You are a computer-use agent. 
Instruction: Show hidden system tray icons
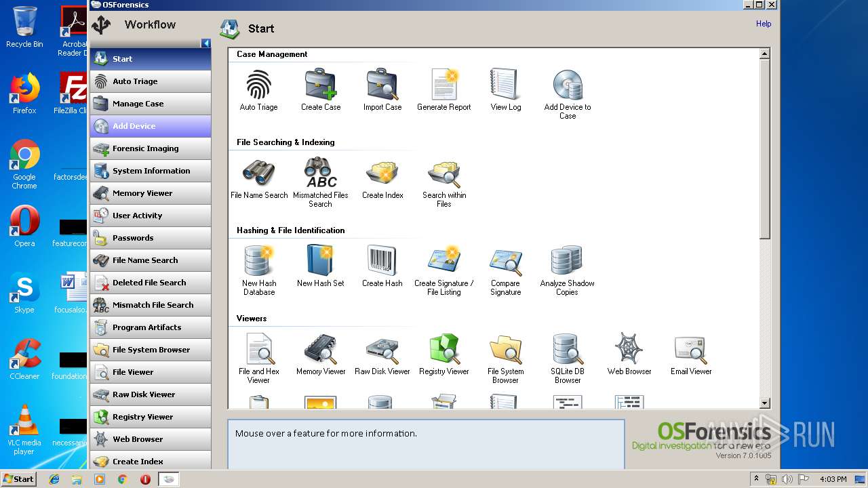click(x=756, y=479)
